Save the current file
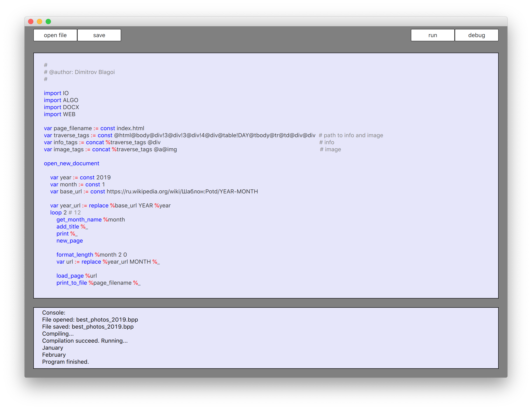532x410 pixels. 99,35
